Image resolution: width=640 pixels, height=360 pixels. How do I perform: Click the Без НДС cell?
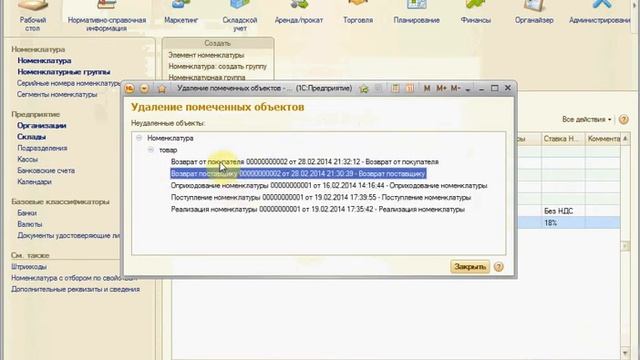pyautogui.click(x=563, y=211)
